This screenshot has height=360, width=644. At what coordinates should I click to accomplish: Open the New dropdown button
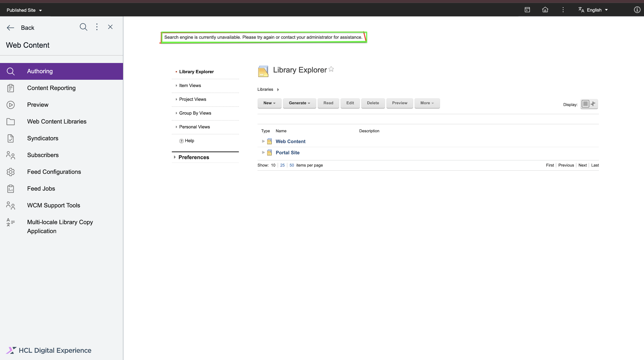pos(269,103)
